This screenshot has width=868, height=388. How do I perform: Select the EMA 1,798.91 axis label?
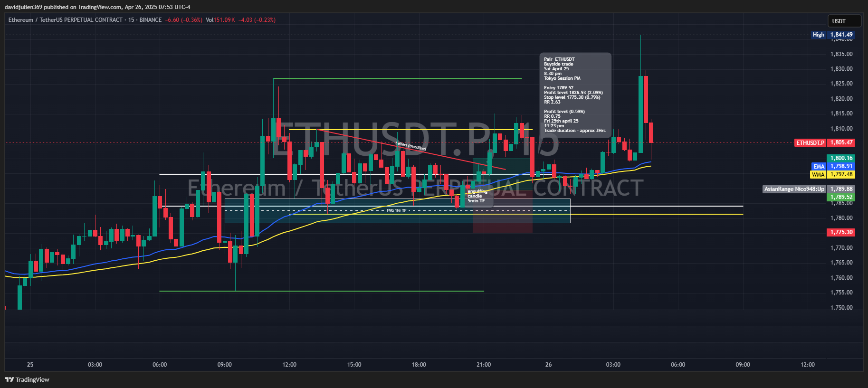[x=833, y=166]
